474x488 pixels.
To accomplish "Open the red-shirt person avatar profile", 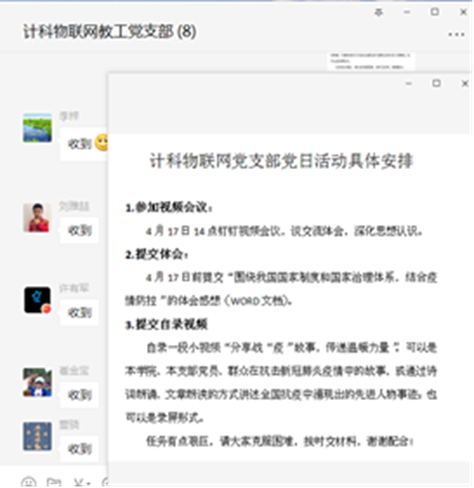I will [37, 218].
